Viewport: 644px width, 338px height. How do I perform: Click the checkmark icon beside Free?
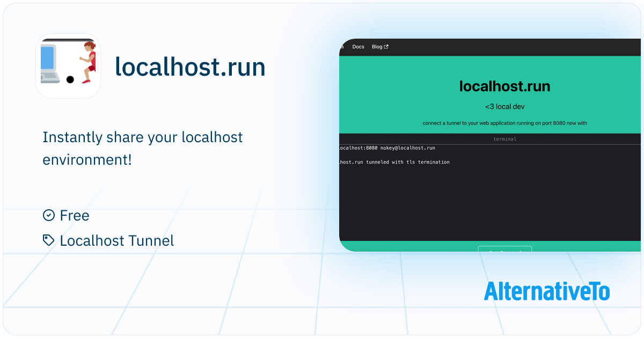pos(48,215)
